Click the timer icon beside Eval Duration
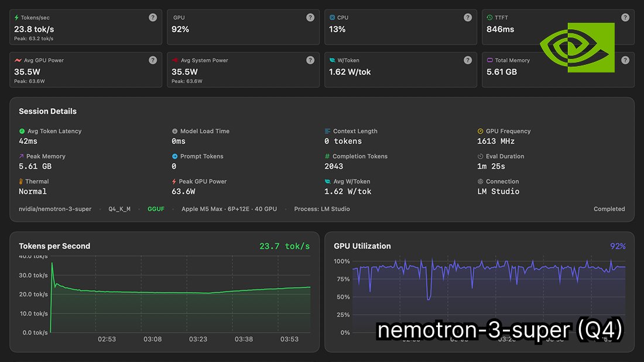Viewport: 644px width, 362px height. [480, 156]
